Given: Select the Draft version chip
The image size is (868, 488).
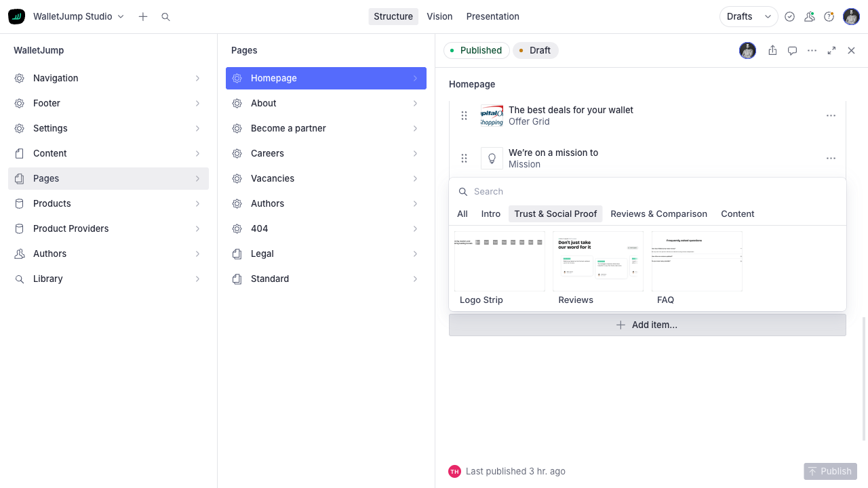Looking at the screenshot, I should pyautogui.click(x=536, y=50).
